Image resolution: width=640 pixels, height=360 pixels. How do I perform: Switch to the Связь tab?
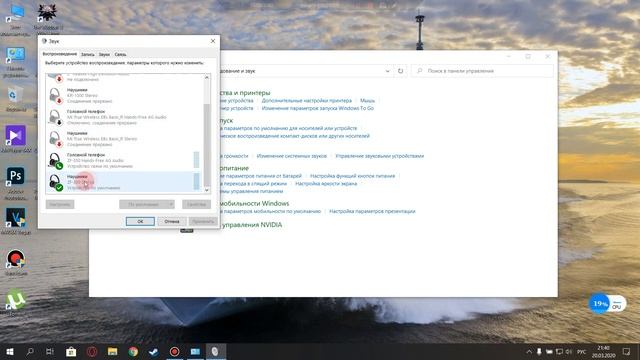coord(120,54)
